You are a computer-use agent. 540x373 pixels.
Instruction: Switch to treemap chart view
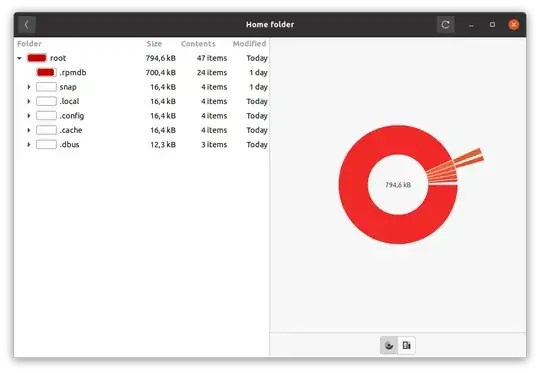pos(406,345)
